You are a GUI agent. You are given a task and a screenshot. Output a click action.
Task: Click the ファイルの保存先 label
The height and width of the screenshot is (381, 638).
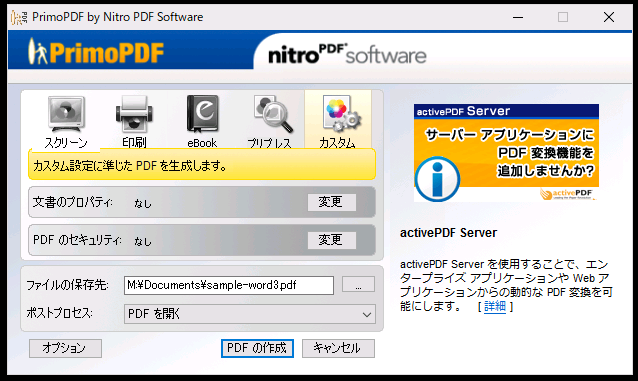pos(67,285)
